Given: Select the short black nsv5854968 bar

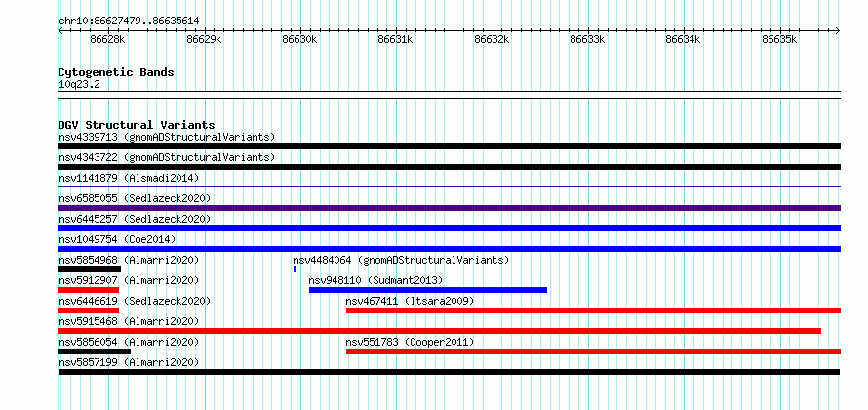Looking at the screenshot, I should pos(89,269).
